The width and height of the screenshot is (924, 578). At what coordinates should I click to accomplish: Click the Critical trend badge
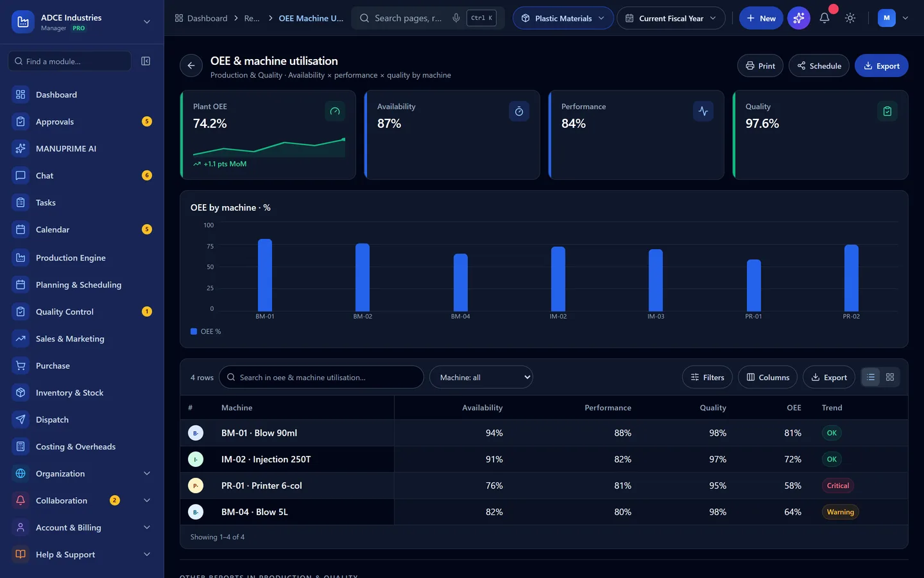pos(838,486)
